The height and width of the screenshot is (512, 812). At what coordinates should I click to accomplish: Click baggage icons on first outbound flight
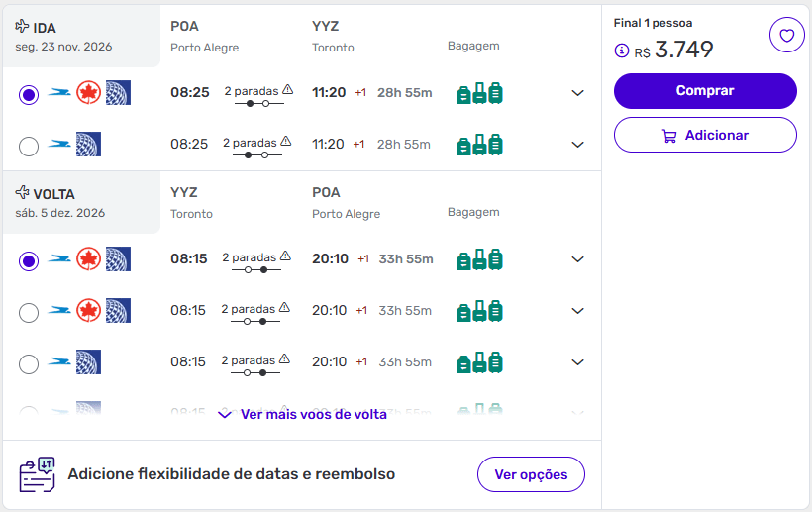click(479, 94)
